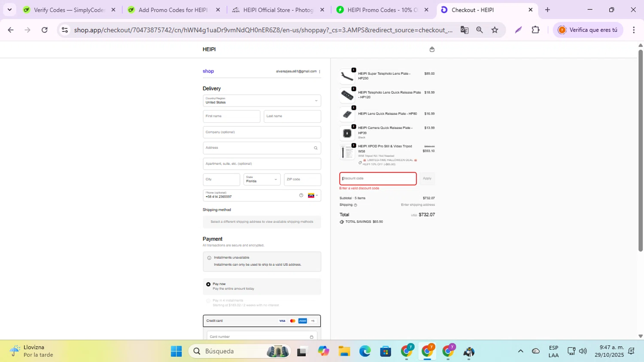The image size is (644, 362).
Task: Open account options three-dot menu beside email
Action: click(x=319, y=72)
